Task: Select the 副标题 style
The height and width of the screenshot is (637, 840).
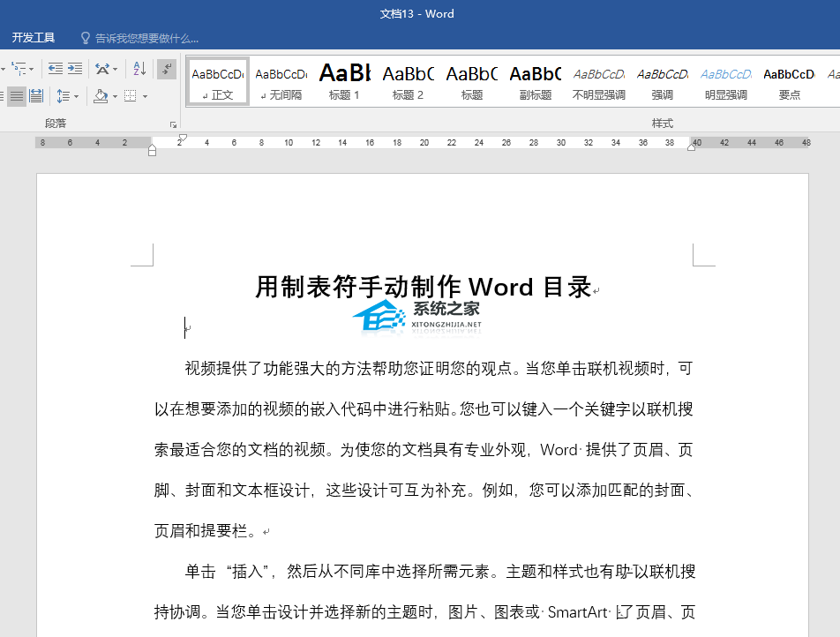Action: click(535, 81)
